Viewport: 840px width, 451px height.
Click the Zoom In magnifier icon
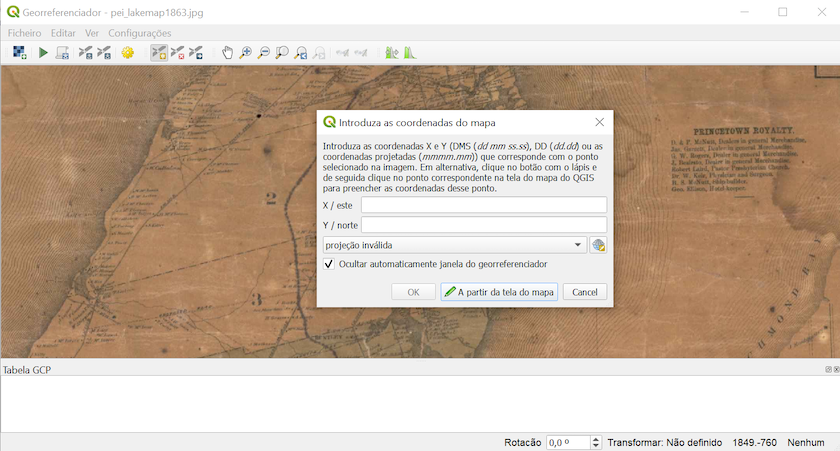(x=246, y=52)
